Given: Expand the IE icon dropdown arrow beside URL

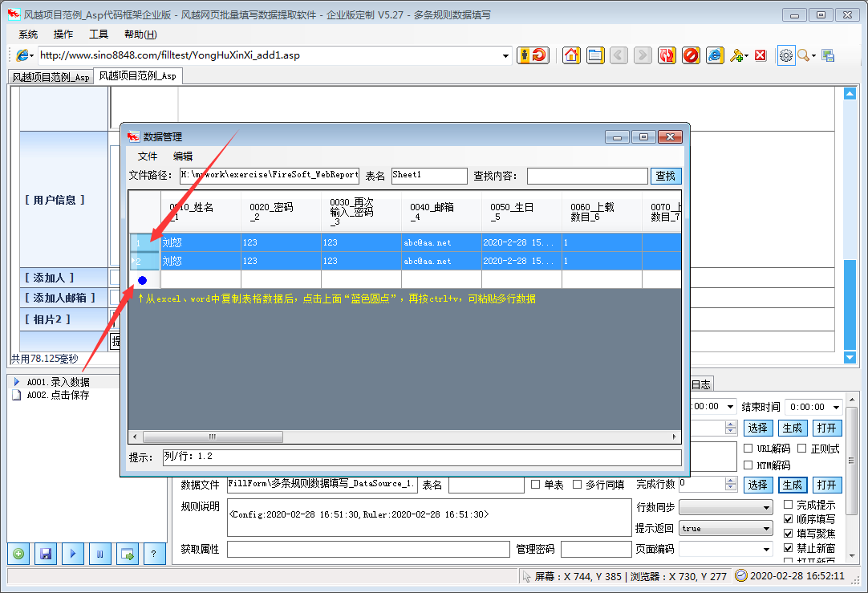Looking at the screenshot, I should tap(31, 56).
